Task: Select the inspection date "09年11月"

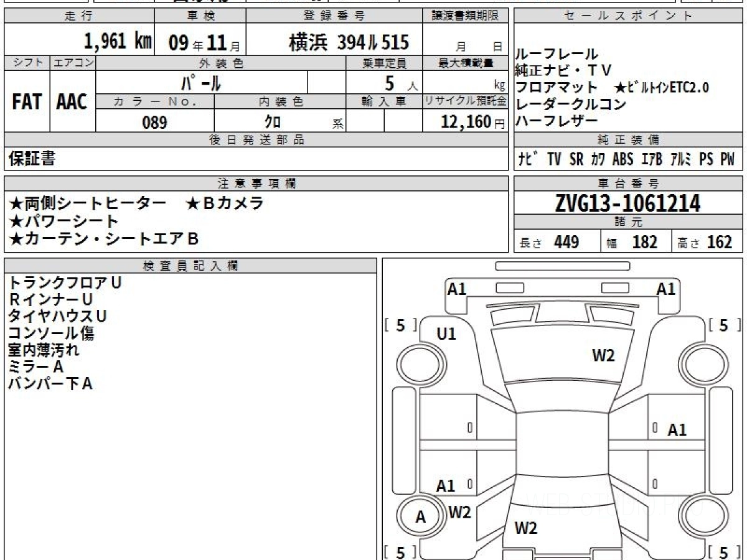Action: tap(204, 42)
